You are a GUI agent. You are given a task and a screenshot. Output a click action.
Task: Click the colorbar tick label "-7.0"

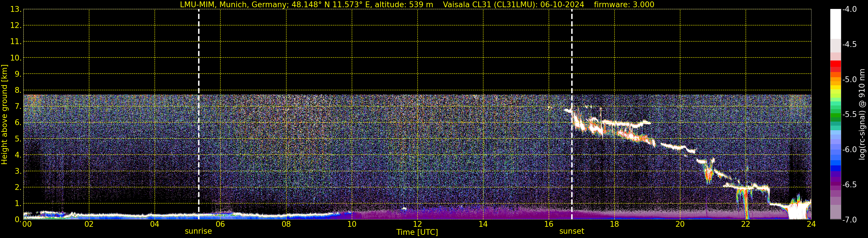[x=849, y=220]
